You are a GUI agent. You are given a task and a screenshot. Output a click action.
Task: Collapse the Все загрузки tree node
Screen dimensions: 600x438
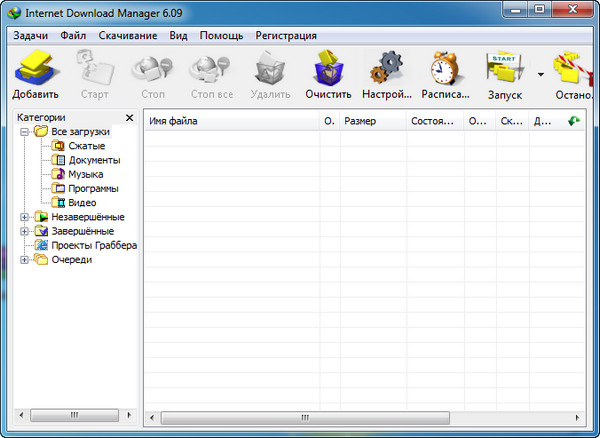25,132
